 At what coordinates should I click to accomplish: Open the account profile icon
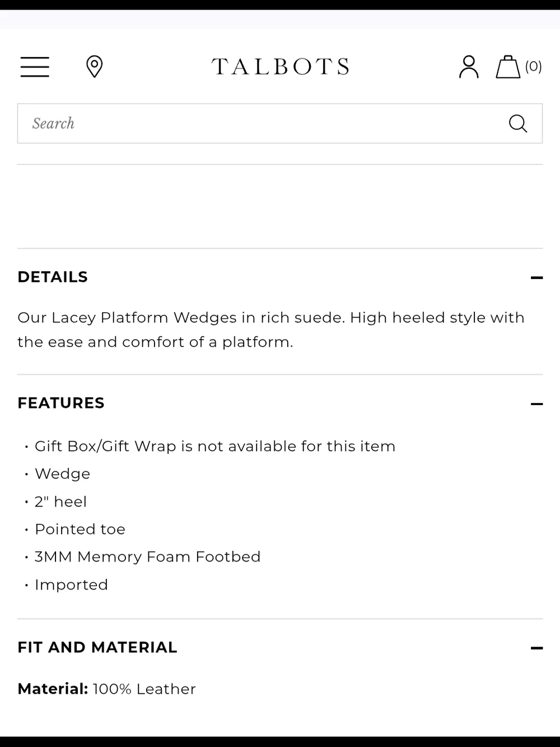[469, 67]
